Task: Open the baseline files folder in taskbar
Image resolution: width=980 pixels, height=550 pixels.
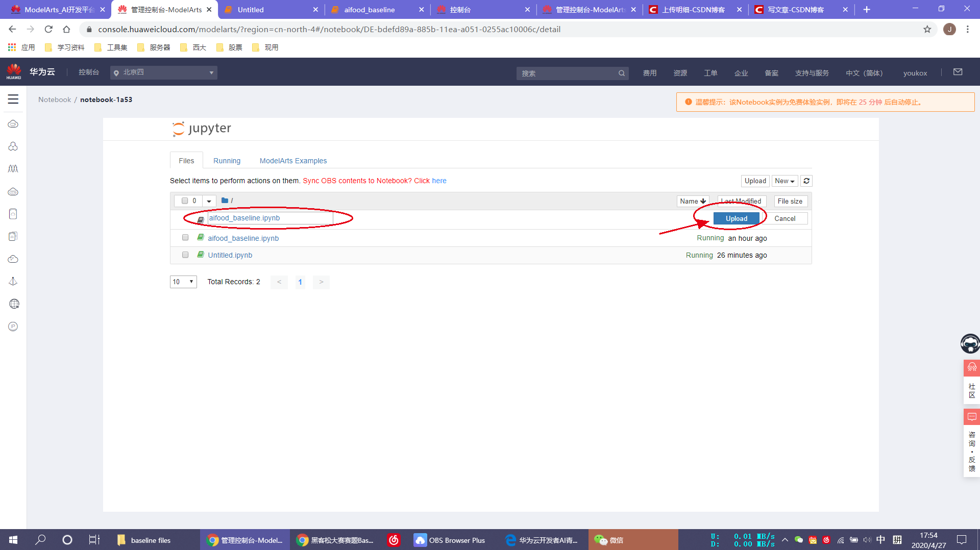Action: coord(144,540)
